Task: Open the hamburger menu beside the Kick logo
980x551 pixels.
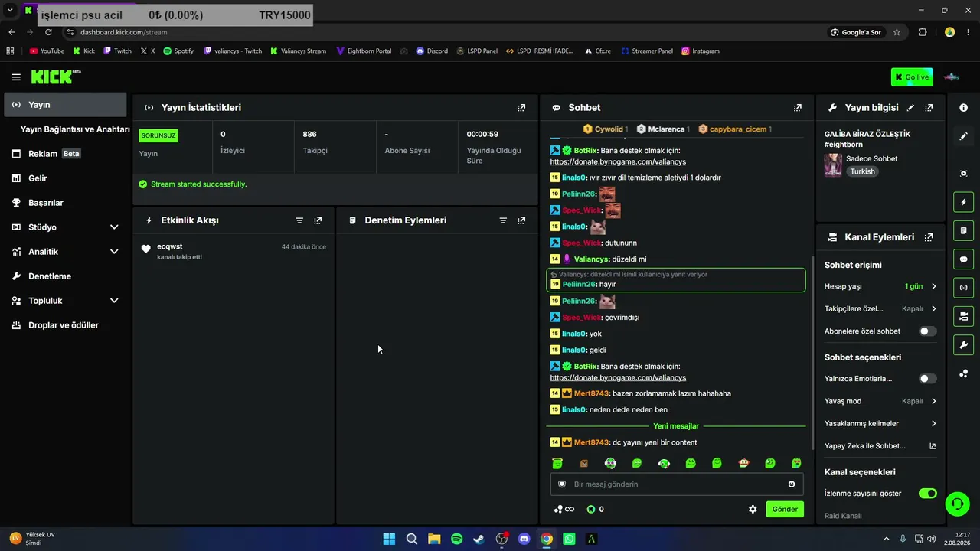Action: (16, 77)
